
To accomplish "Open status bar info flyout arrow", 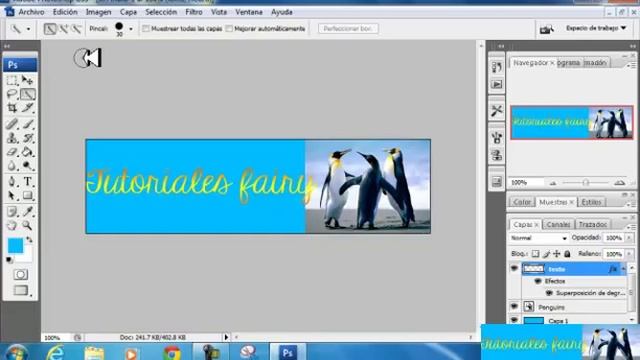I will click(226, 337).
